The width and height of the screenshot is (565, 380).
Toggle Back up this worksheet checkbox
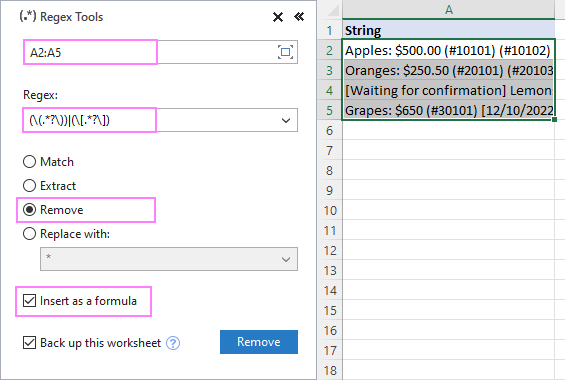pyautogui.click(x=30, y=343)
